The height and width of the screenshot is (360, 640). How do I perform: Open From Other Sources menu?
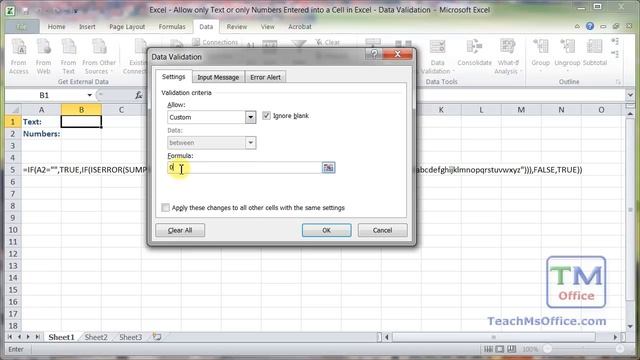(x=99, y=56)
